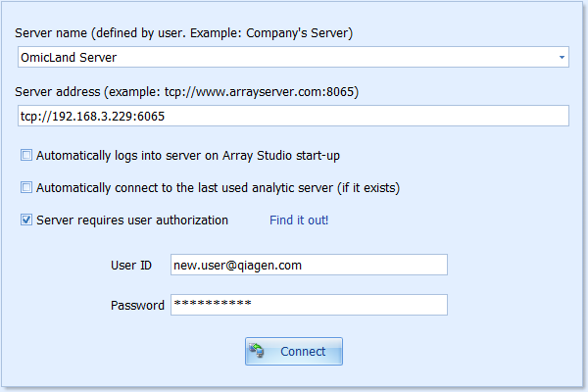Click the example address text tcp://www.arrayserver.com:8065
The image size is (588, 392).
coord(260,92)
